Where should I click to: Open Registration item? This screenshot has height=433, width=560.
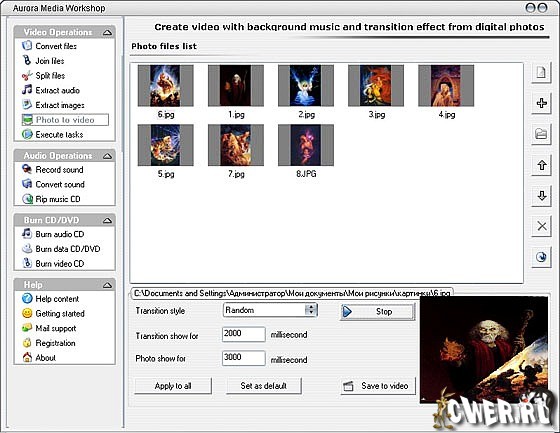coord(49,343)
